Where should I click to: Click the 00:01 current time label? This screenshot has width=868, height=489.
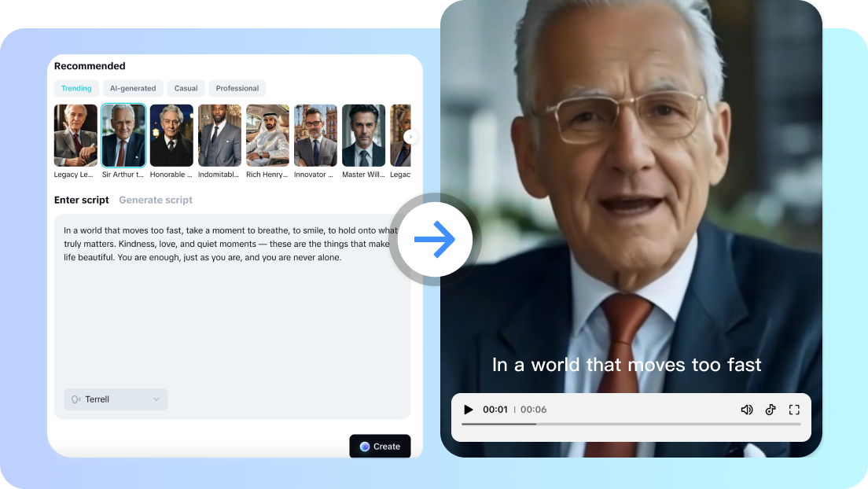tap(495, 410)
